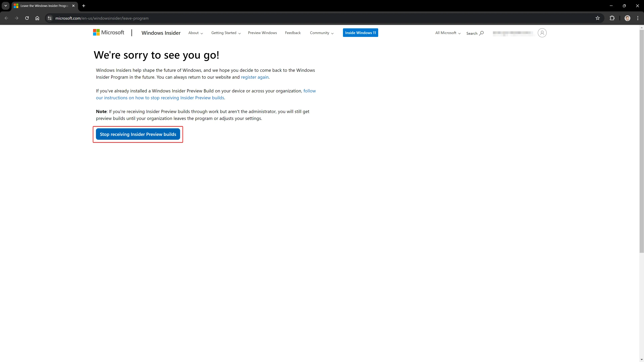Expand the Community menu
The width and height of the screenshot is (644, 362).
[322, 33]
